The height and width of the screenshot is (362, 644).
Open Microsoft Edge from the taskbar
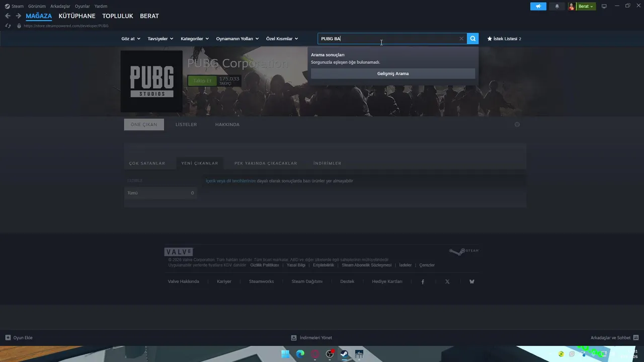tap(300, 354)
